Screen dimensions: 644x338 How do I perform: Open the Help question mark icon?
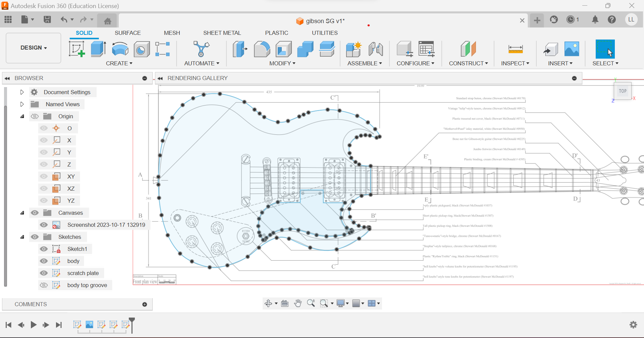[612, 20]
